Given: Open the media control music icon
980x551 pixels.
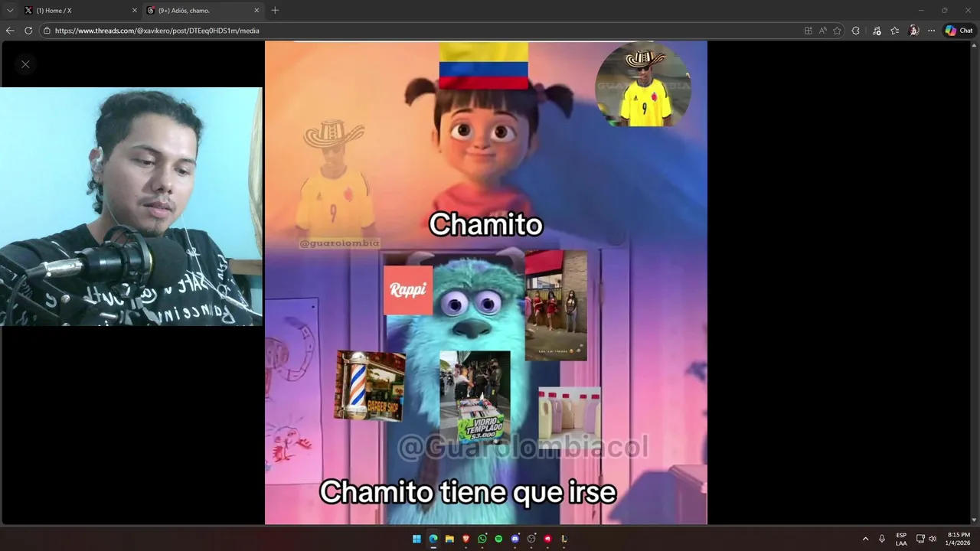Looking at the screenshot, I should pyautogui.click(x=877, y=31).
